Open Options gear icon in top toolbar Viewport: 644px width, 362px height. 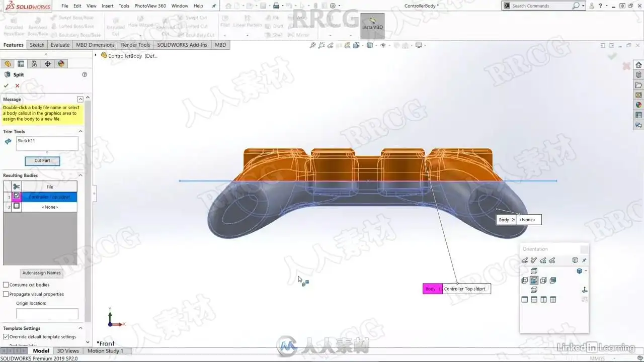coord(333,6)
